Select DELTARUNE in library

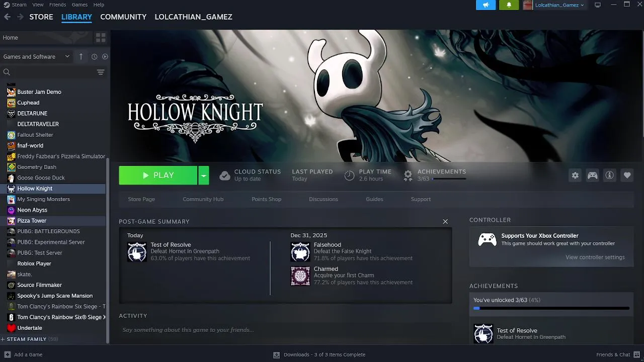pyautogui.click(x=53, y=114)
